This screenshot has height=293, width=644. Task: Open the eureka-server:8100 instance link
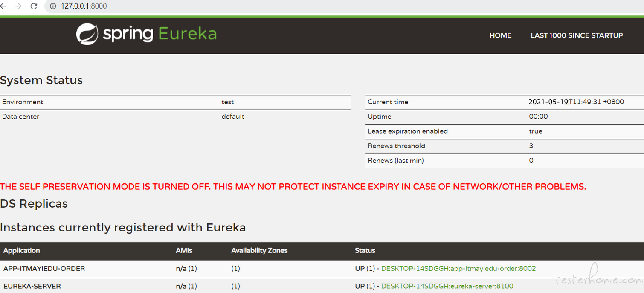pos(447,286)
